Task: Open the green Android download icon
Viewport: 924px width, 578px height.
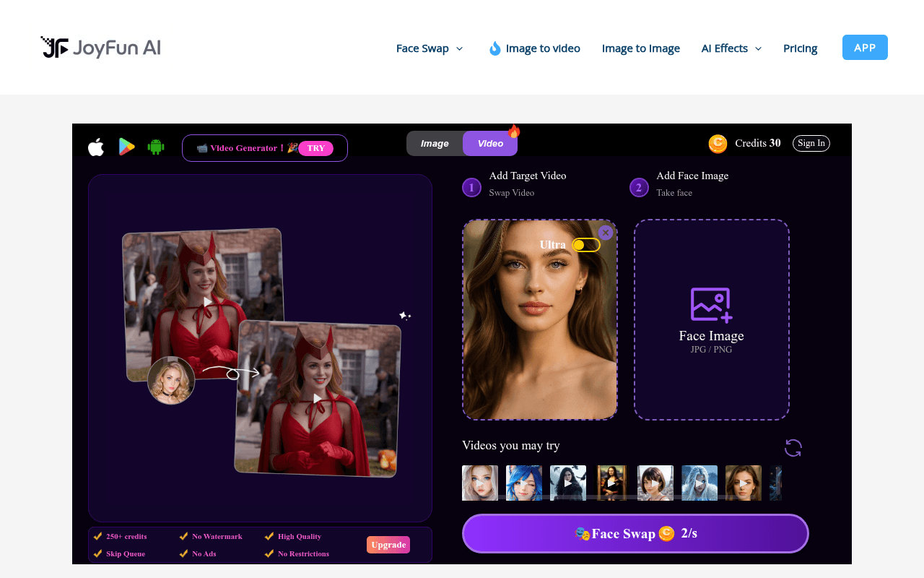Action: 156,147
